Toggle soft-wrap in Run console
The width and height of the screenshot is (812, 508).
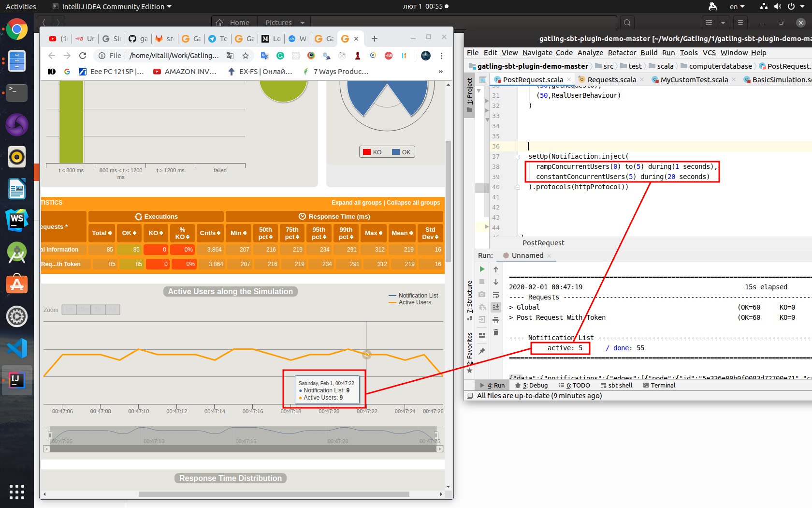[x=496, y=295]
